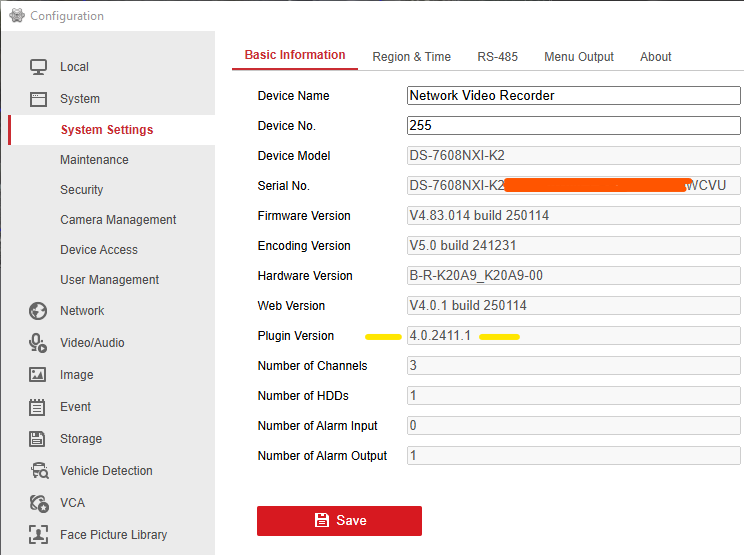Click the Image picture icon
The width and height of the screenshot is (744, 555).
point(38,375)
